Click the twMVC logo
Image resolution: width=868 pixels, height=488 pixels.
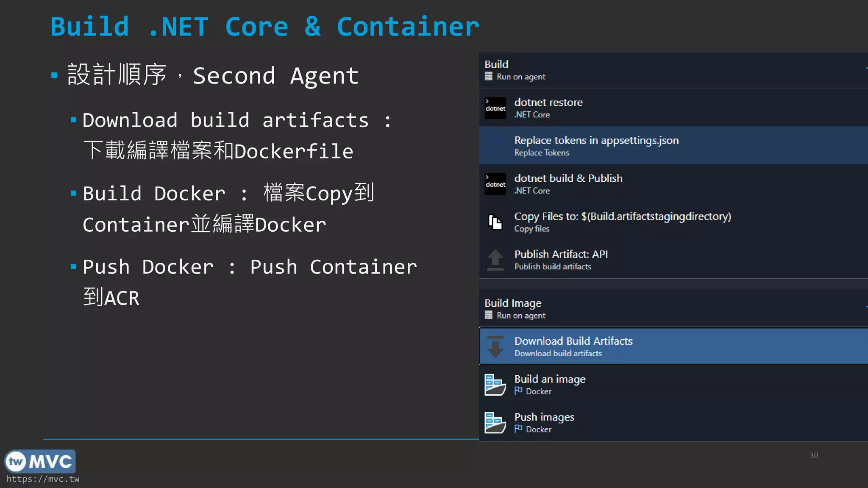[x=40, y=462]
